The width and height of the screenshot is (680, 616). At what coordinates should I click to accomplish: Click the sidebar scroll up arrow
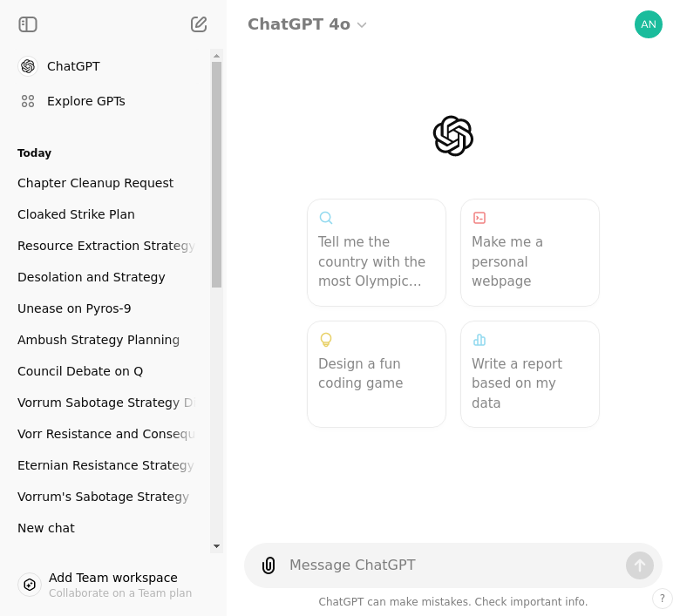[217, 56]
